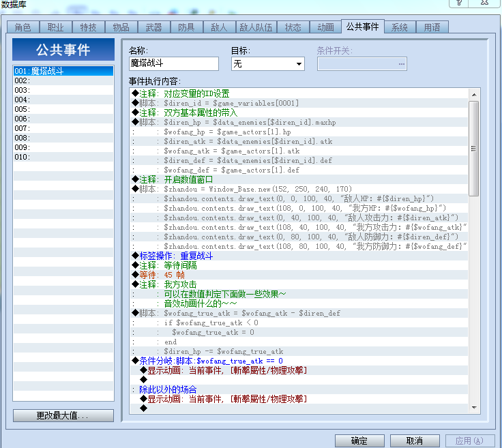
Task: Select common event 003
Action: 63,90
